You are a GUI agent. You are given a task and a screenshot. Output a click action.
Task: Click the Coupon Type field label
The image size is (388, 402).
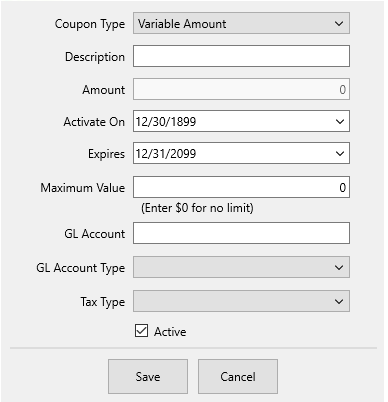coord(90,24)
